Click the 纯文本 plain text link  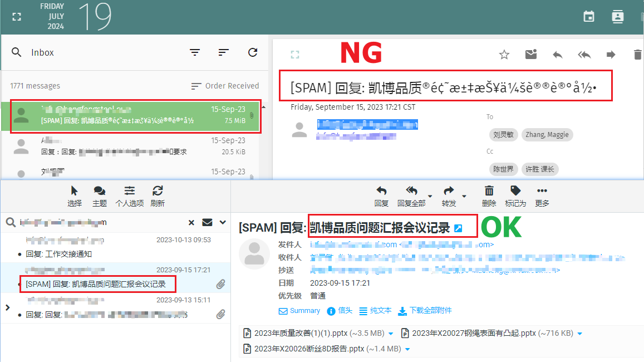tap(376, 311)
